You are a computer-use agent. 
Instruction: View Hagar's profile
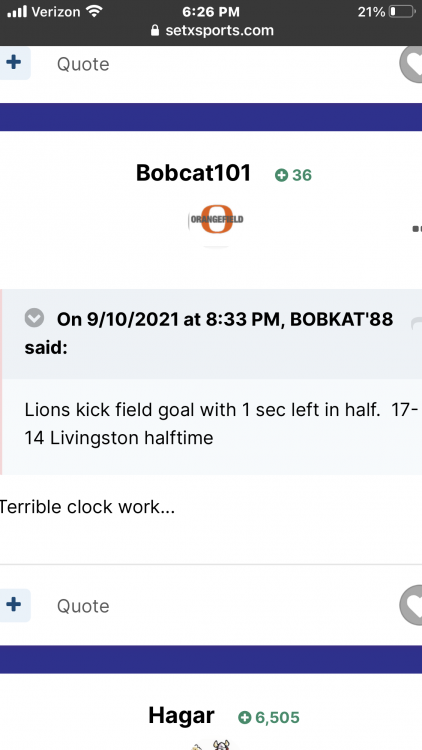(x=181, y=716)
